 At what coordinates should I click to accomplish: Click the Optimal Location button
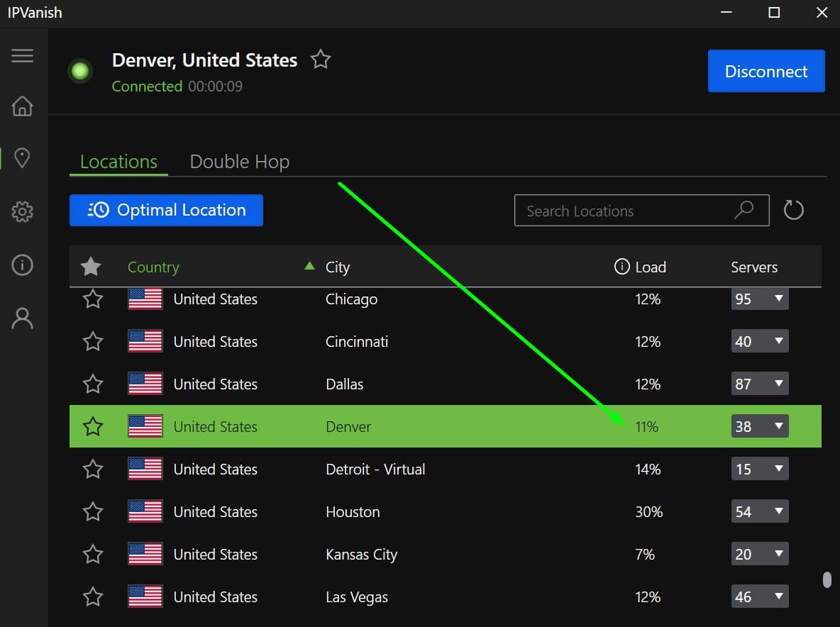166,210
